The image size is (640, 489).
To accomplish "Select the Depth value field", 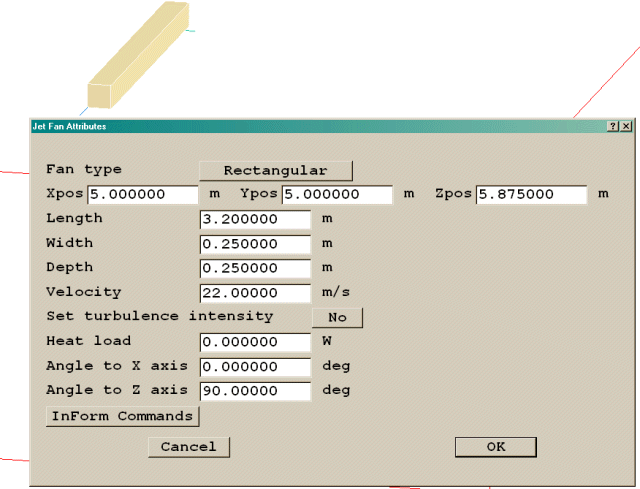I will tap(256, 268).
